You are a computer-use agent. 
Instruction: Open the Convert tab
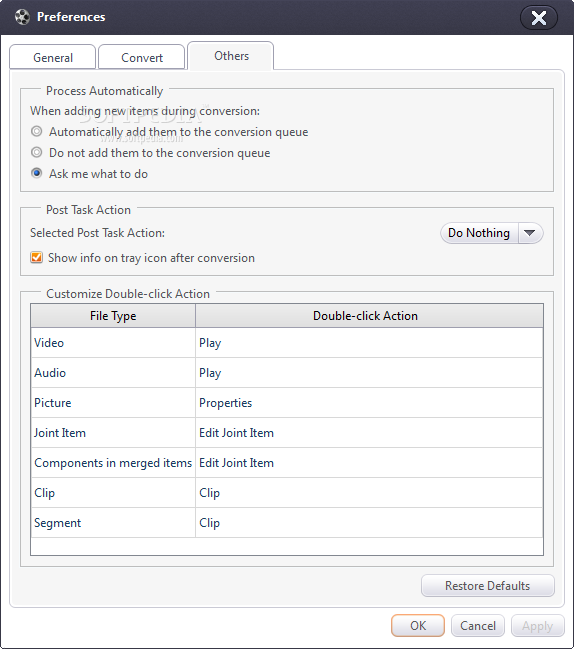[142, 57]
